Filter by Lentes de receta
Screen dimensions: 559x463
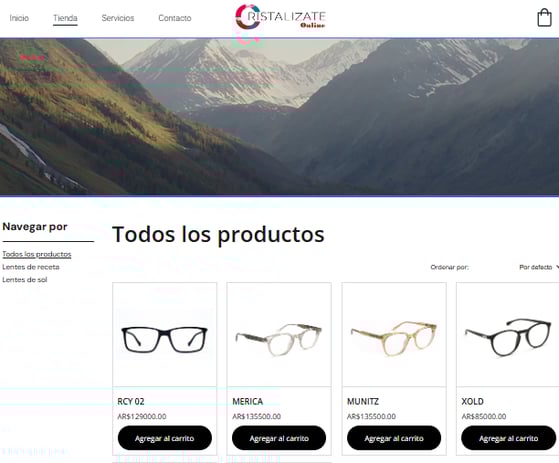pos(31,267)
